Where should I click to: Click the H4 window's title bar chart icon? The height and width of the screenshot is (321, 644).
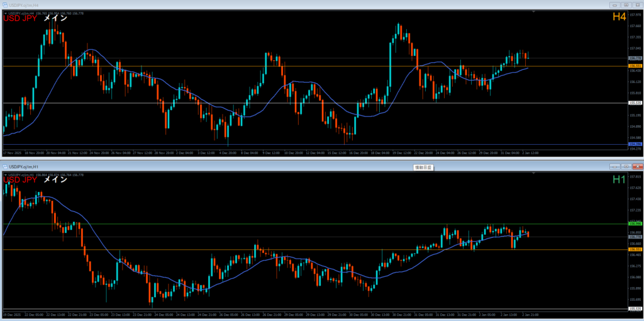[4, 4]
